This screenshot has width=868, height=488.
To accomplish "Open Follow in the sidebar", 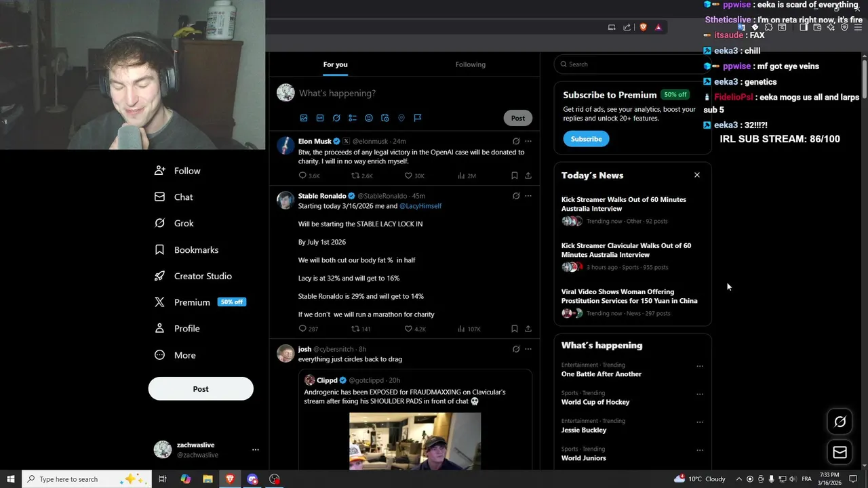I will pyautogui.click(x=177, y=171).
